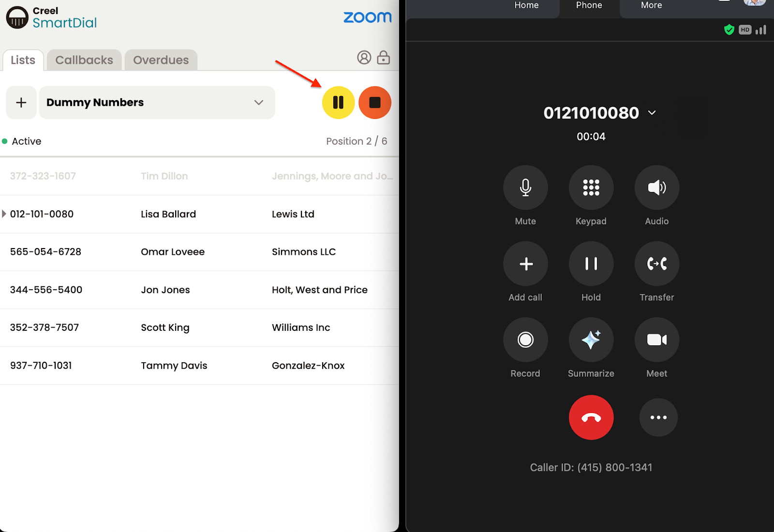Switch to the Overdues tab

click(x=161, y=60)
